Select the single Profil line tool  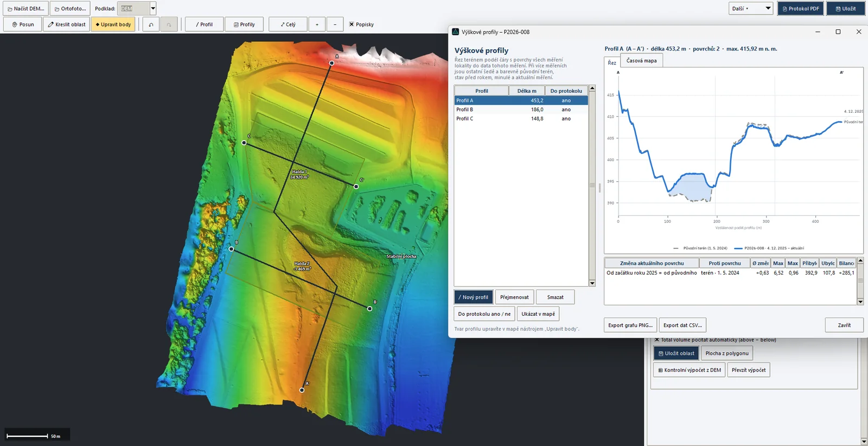[204, 24]
